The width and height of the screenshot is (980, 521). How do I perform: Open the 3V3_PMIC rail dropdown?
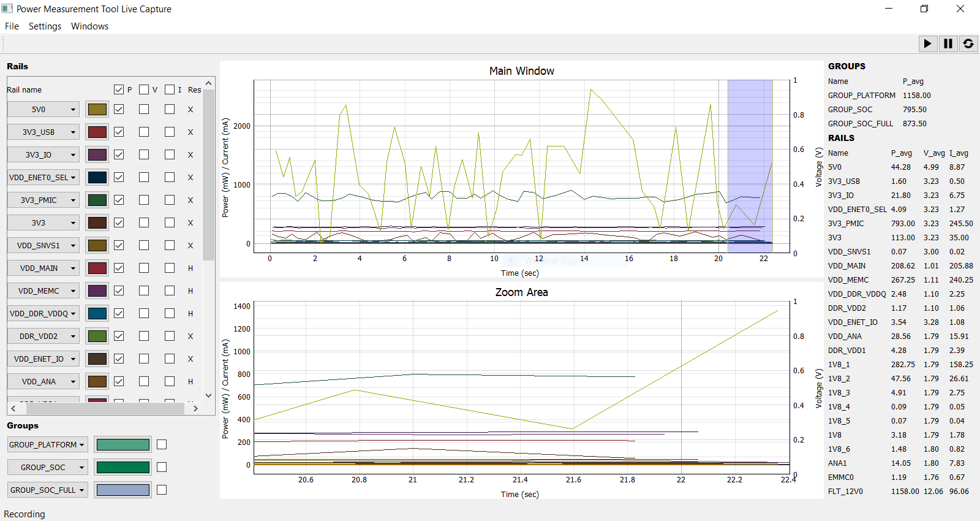pyautogui.click(x=43, y=200)
